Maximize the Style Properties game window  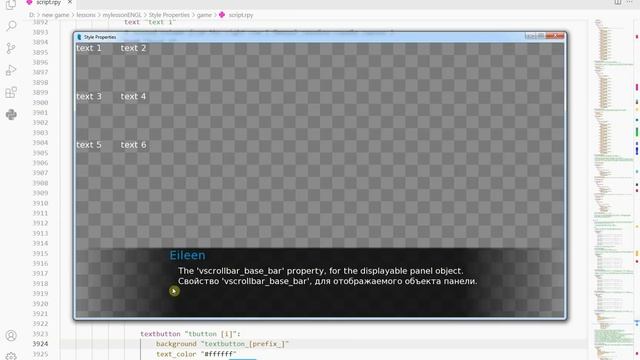click(x=540, y=36)
